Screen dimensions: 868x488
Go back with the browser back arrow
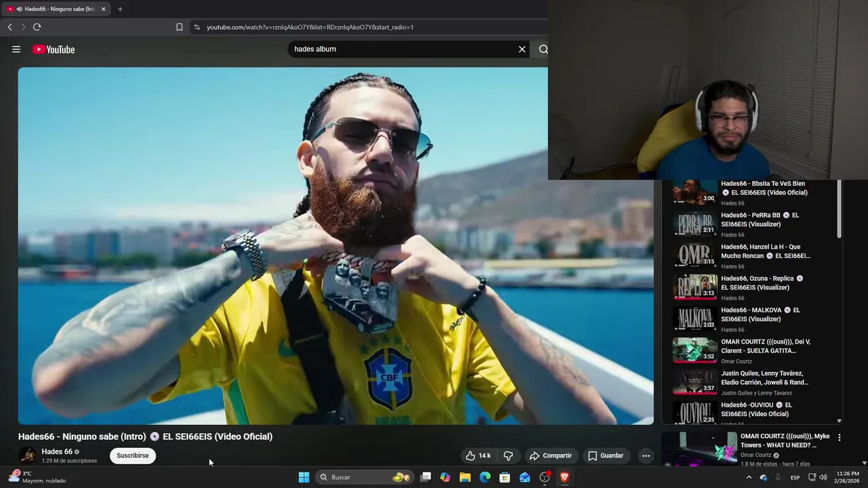(x=9, y=27)
